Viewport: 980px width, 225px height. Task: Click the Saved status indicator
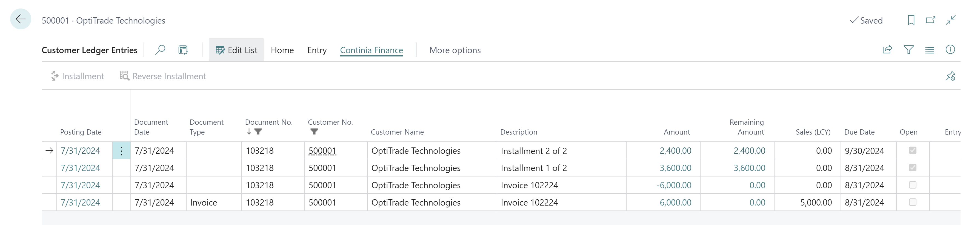[866, 21]
